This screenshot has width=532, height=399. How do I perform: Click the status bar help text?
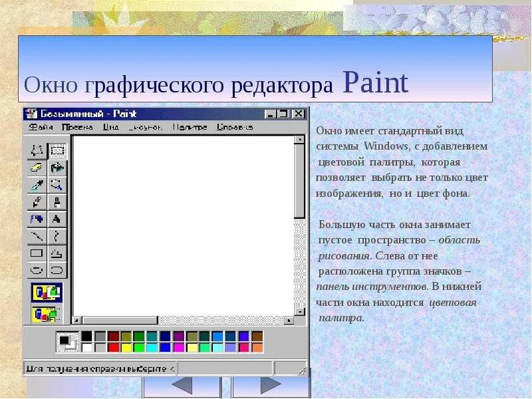coord(100,368)
